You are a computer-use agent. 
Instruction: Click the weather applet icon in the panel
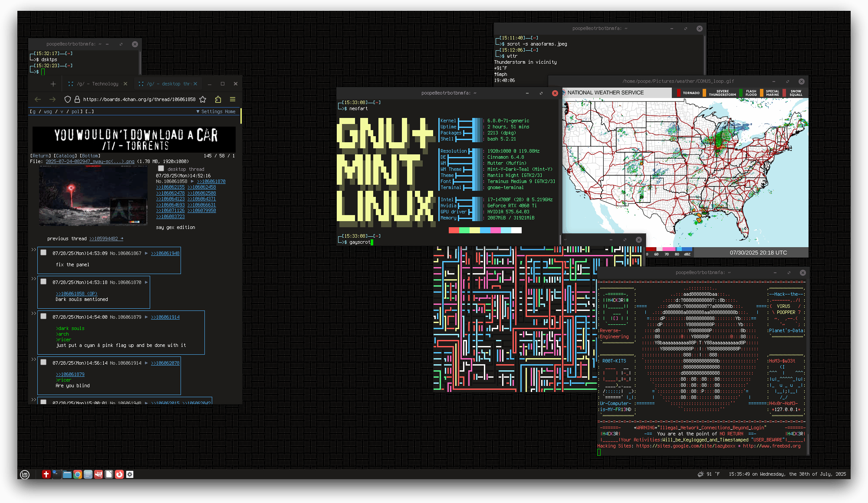(700, 474)
